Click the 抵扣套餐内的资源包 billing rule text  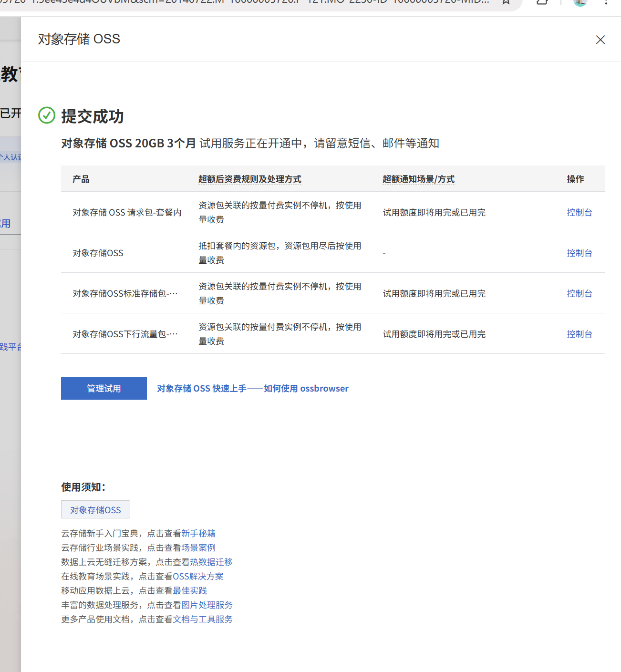pos(280,253)
